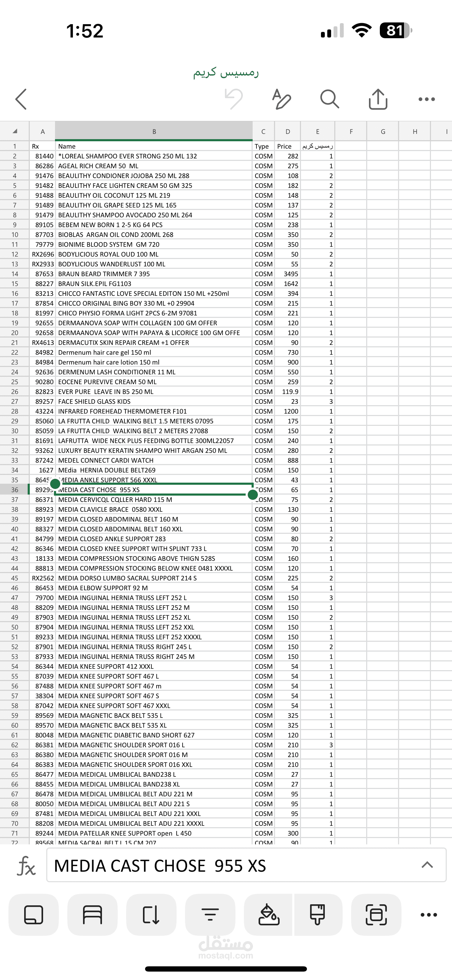Viewport: 452px width, 980px height.
Task: Select Rx cell 'RX2562'
Action: [x=43, y=578]
